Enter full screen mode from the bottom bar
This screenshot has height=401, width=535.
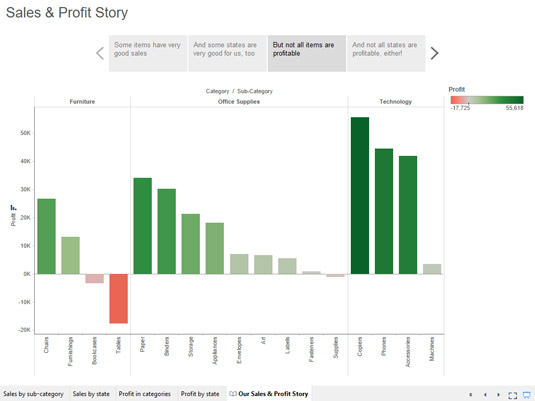(512, 395)
